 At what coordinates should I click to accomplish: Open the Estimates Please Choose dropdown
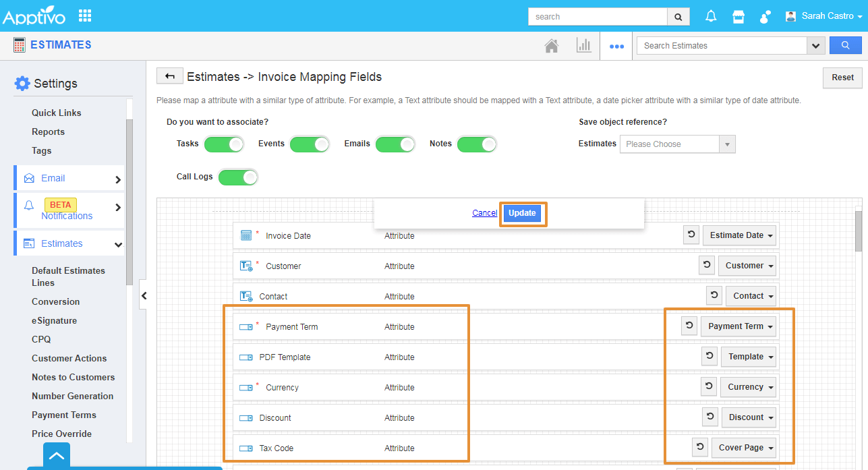tap(677, 144)
